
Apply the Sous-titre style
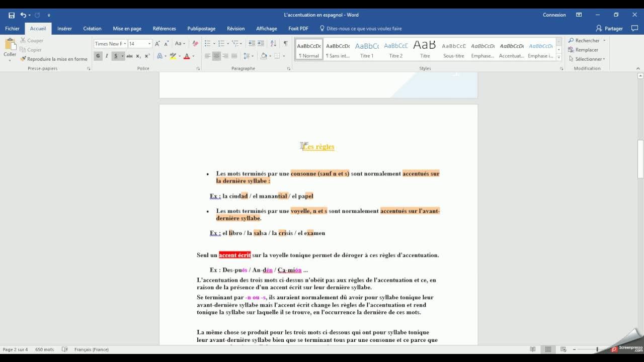pos(454,49)
